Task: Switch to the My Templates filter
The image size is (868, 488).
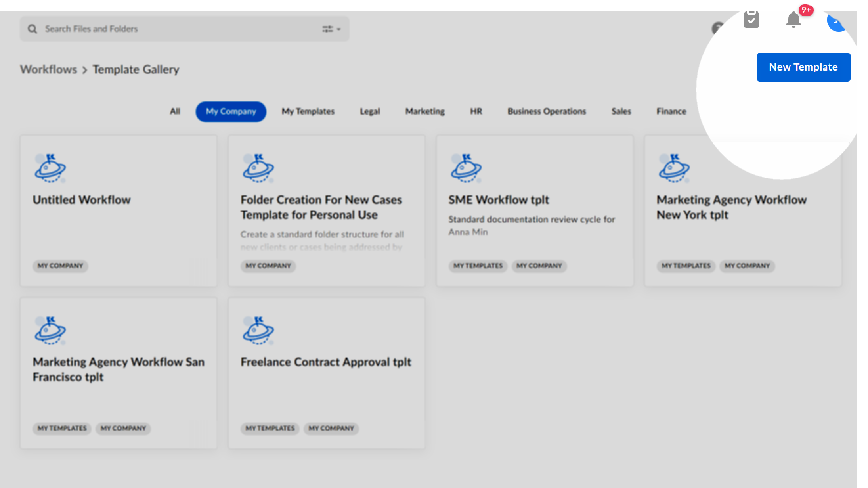Action: click(308, 111)
